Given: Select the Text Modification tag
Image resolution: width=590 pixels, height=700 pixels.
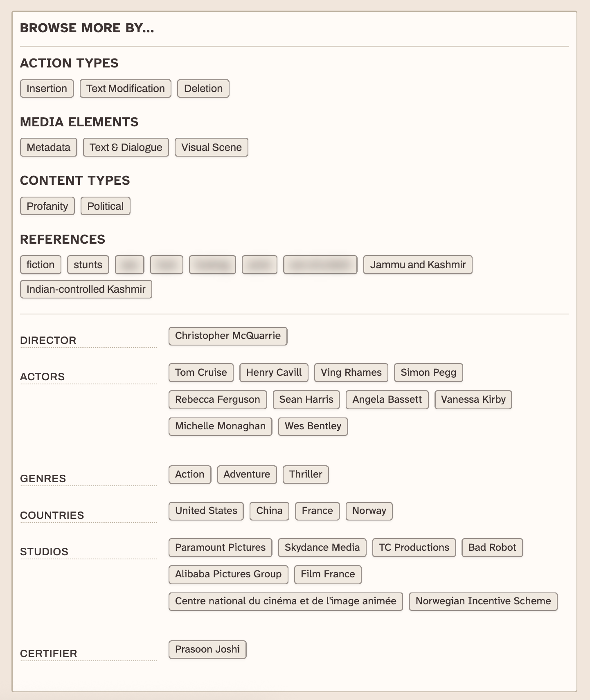Looking at the screenshot, I should (125, 89).
